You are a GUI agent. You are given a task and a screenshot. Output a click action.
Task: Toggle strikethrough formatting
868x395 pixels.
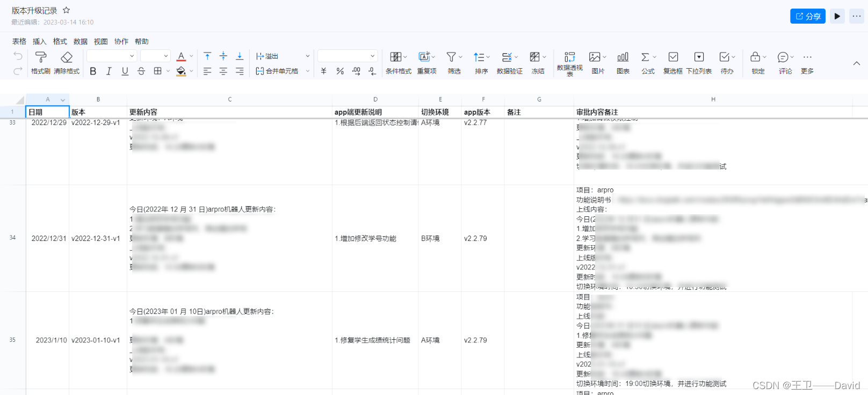click(x=141, y=71)
